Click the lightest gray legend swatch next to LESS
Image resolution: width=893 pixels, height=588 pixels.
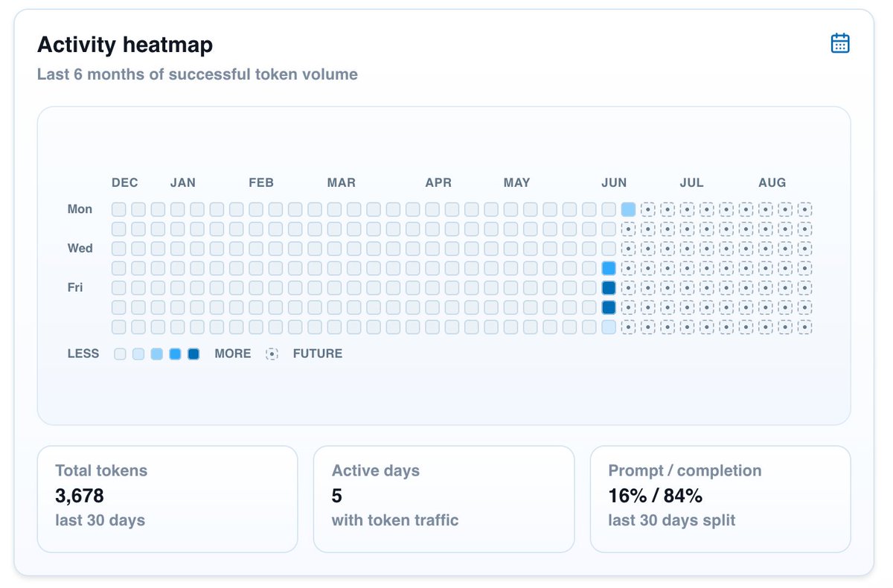pyautogui.click(x=120, y=354)
